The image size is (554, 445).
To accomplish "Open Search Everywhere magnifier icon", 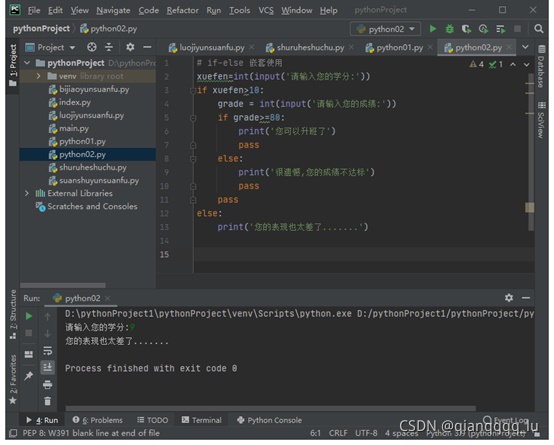I will coord(538,29).
